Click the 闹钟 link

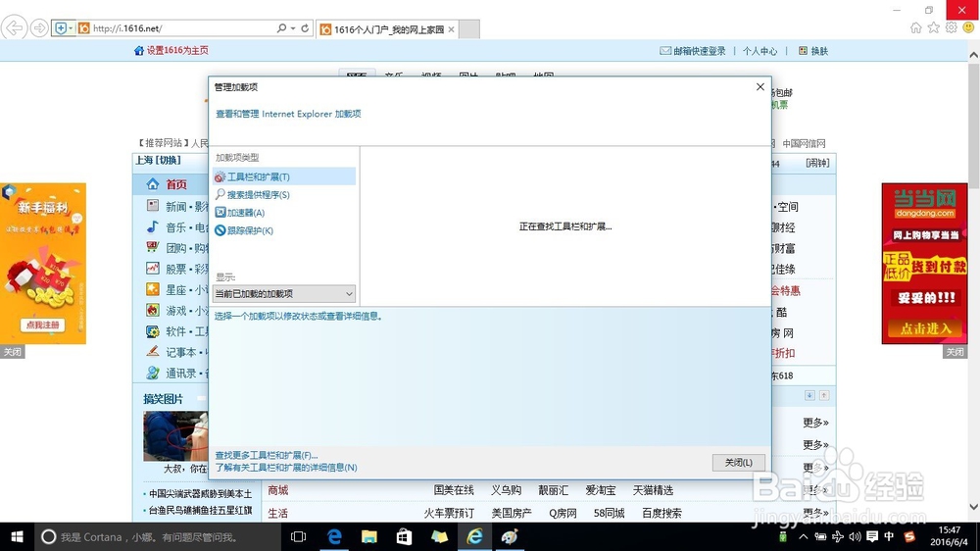(817, 163)
